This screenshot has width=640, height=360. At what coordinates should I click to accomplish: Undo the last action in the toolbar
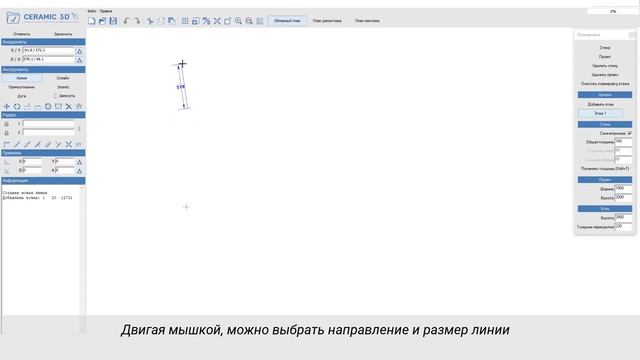click(x=127, y=21)
